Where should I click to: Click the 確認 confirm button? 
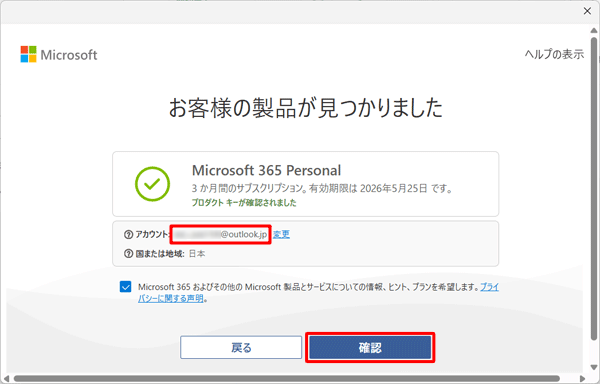coord(370,347)
